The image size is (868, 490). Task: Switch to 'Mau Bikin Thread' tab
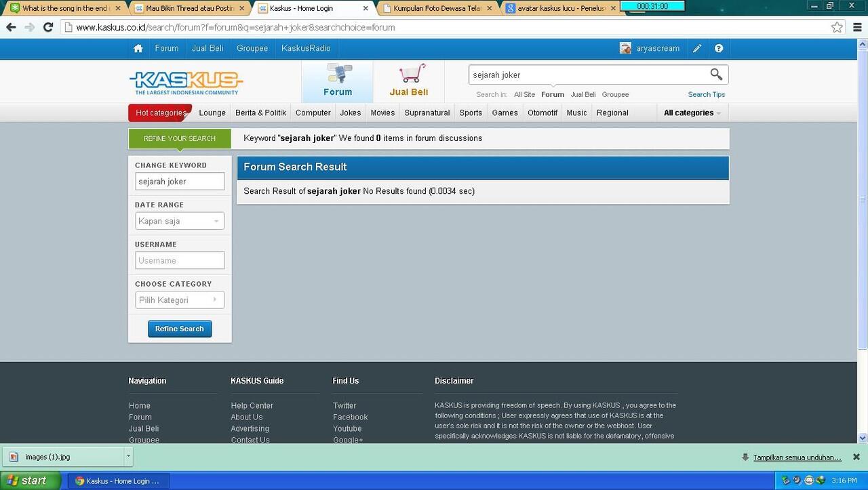tap(189, 9)
